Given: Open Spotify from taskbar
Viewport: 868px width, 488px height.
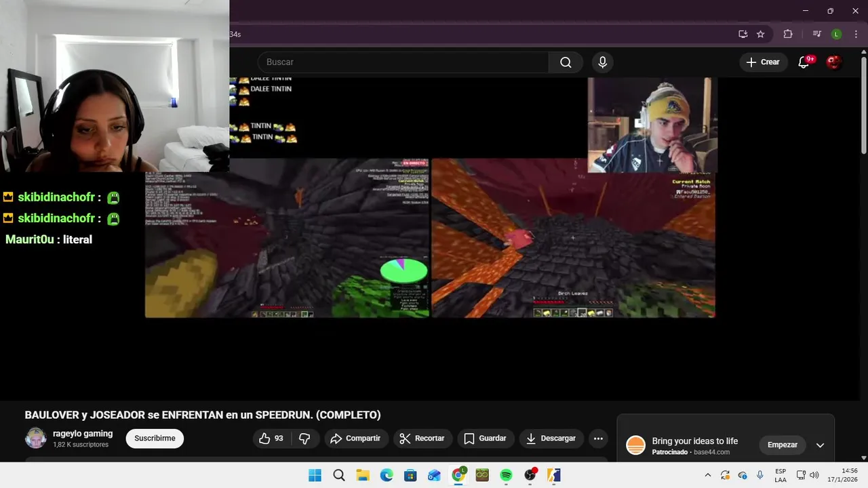Looking at the screenshot, I should click(506, 475).
